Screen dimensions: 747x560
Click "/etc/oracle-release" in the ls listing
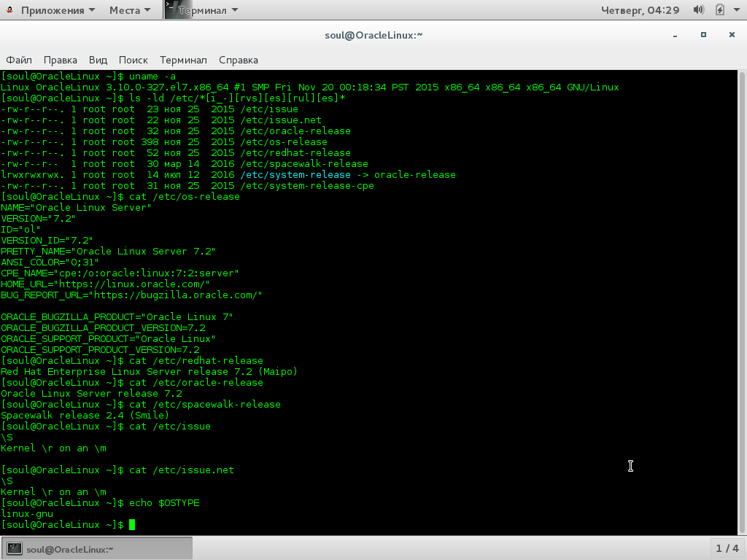coord(295,131)
